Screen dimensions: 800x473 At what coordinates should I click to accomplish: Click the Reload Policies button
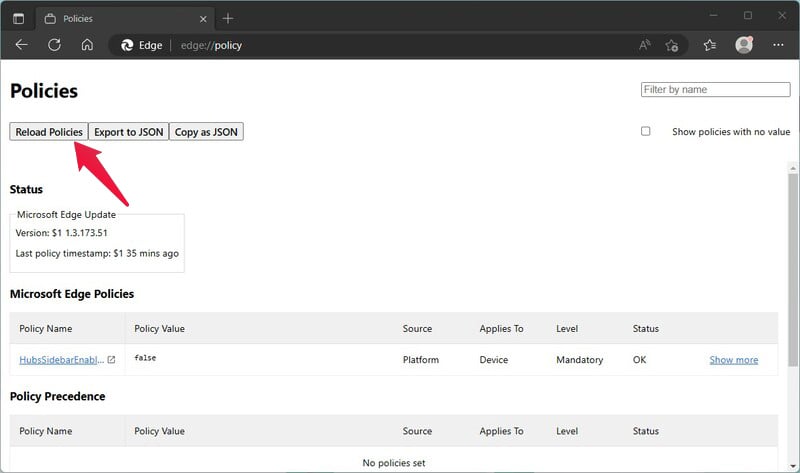[48, 132]
